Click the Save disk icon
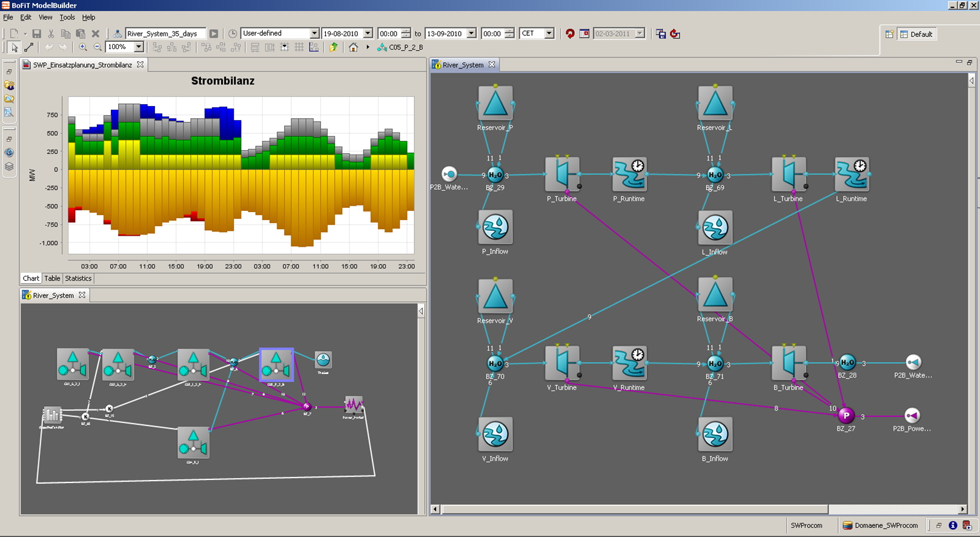980x537 pixels. click(x=36, y=34)
